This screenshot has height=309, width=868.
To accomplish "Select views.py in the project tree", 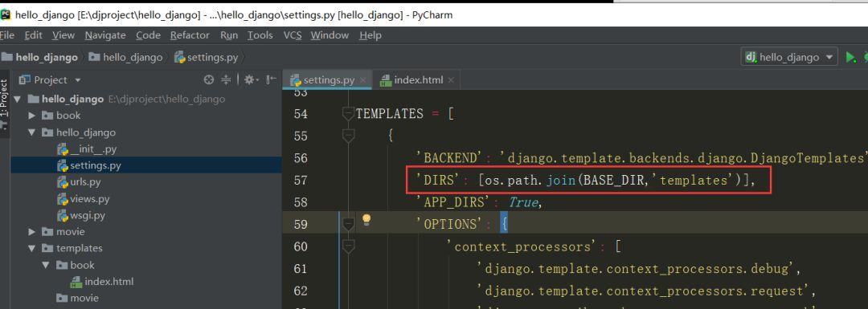I will [x=90, y=198].
